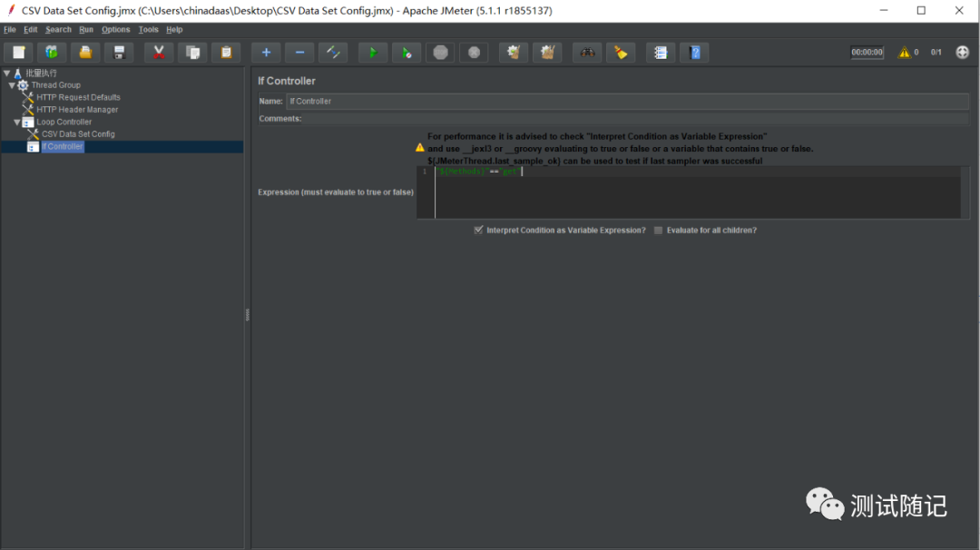
Task: Click remote engines globe icon at right
Action: tap(963, 53)
